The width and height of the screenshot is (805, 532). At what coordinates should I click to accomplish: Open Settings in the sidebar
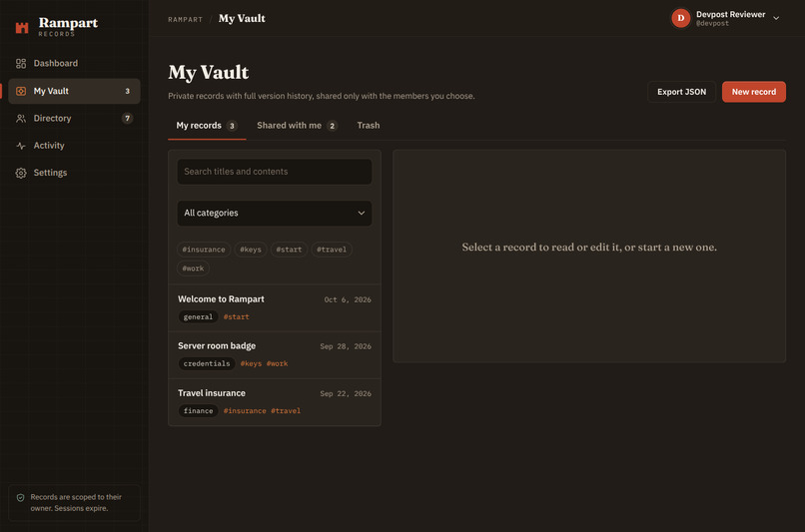click(74, 173)
